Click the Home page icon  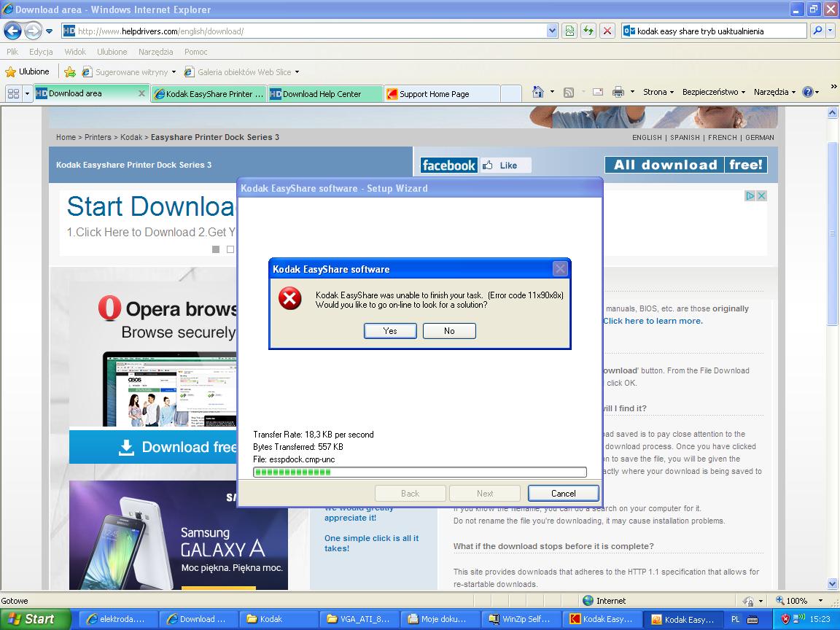(x=538, y=92)
